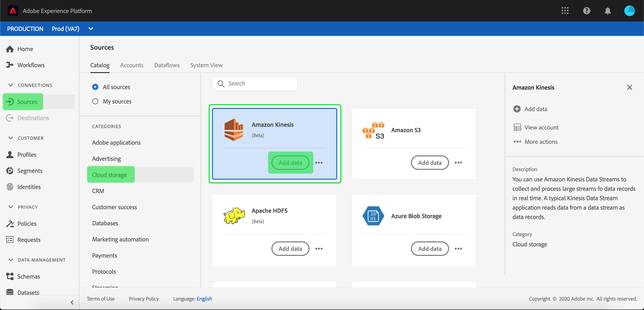Open the app switcher grid icon
Screen dimensions: 644x310
pyautogui.click(x=565, y=11)
